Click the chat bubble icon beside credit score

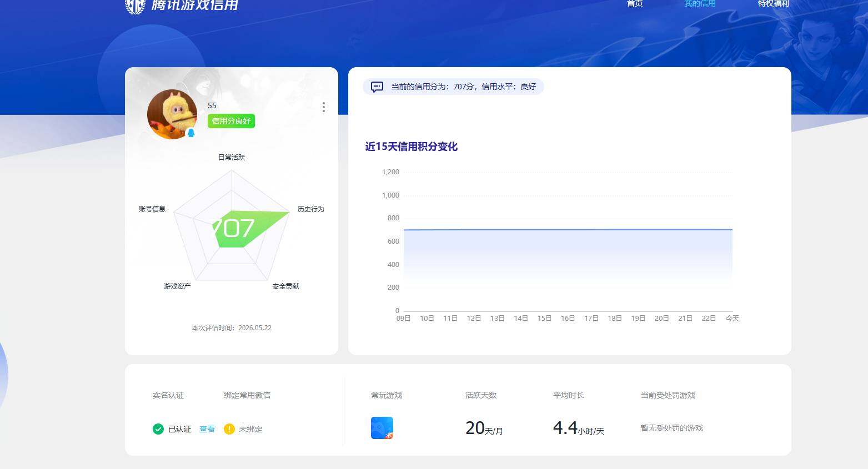click(x=377, y=87)
